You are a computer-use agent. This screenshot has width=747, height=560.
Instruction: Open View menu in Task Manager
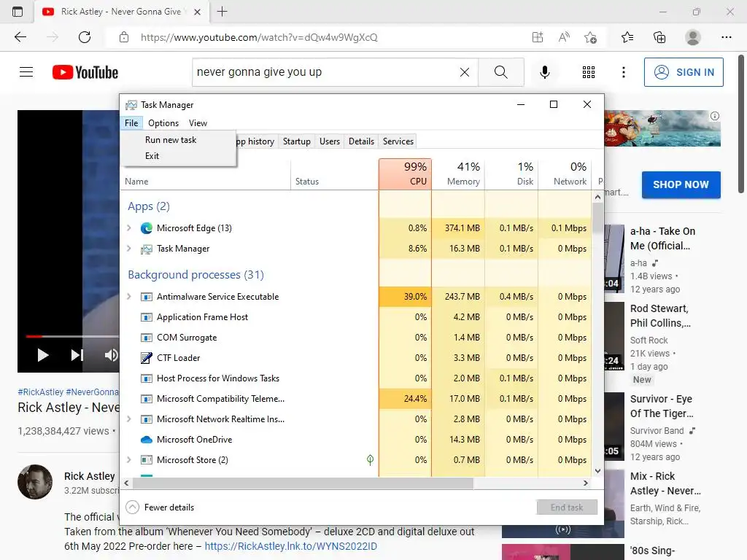(198, 122)
